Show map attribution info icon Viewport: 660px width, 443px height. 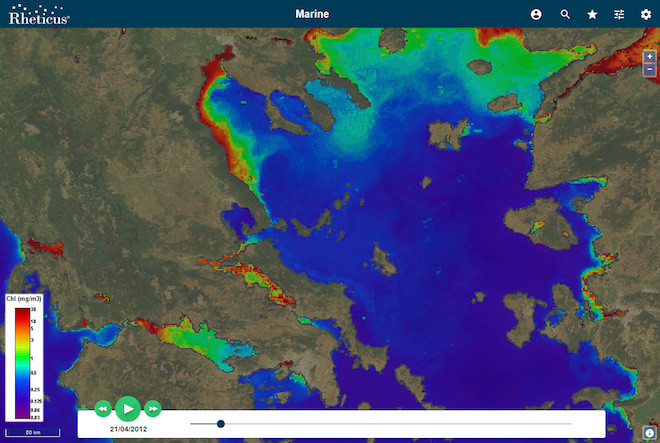click(648, 433)
